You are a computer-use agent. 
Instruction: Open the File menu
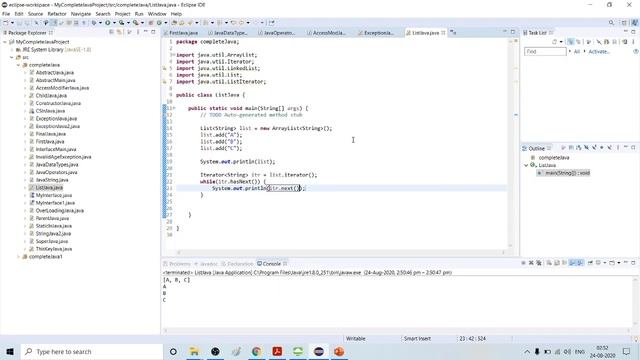coord(6,14)
